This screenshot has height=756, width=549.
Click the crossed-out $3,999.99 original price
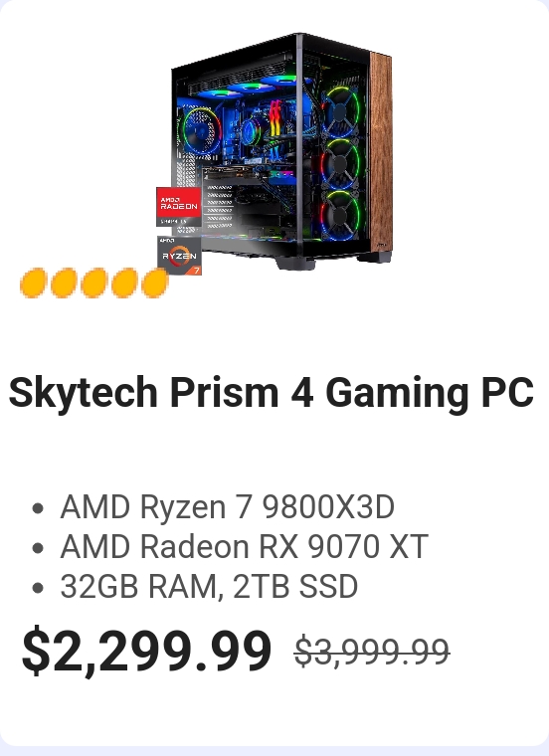click(372, 652)
